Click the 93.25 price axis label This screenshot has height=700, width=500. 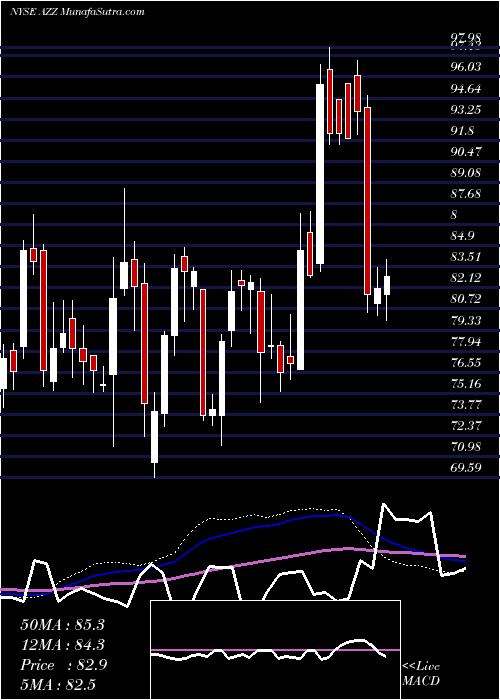[466, 109]
